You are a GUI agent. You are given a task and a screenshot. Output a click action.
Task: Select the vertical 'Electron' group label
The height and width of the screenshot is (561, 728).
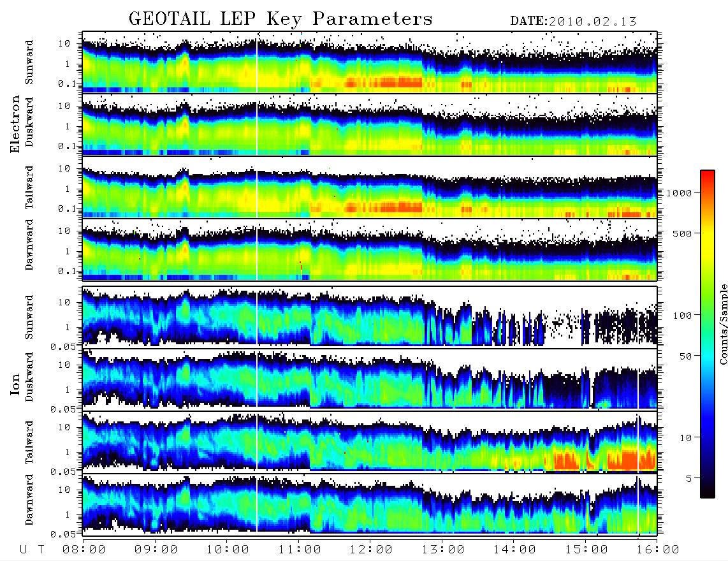(15, 124)
